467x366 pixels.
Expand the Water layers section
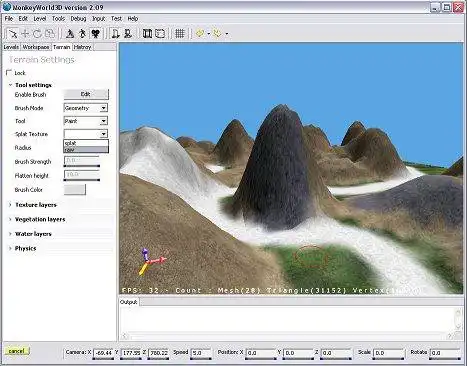click(10, 234)
